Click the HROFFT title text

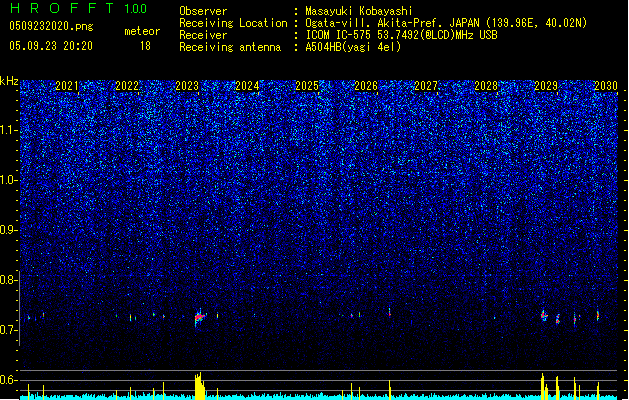coord(62,8)
